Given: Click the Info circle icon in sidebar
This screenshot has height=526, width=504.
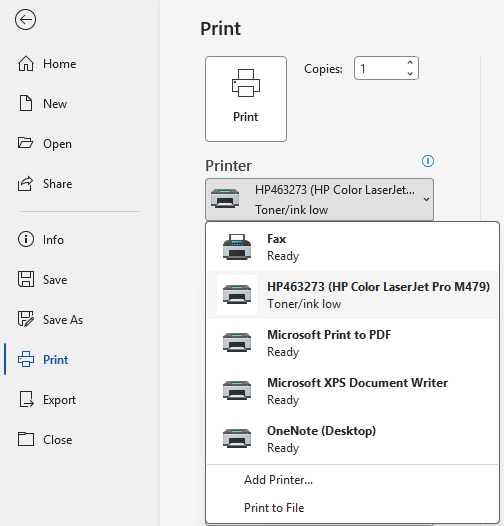Looking at the screenshot, I should click(x=26, y=239).
